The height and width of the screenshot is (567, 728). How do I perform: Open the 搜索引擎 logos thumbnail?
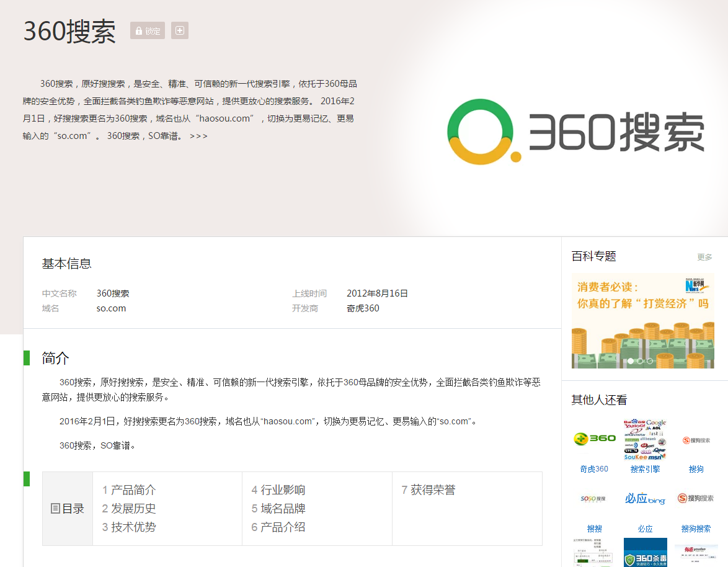pos(645,439)
